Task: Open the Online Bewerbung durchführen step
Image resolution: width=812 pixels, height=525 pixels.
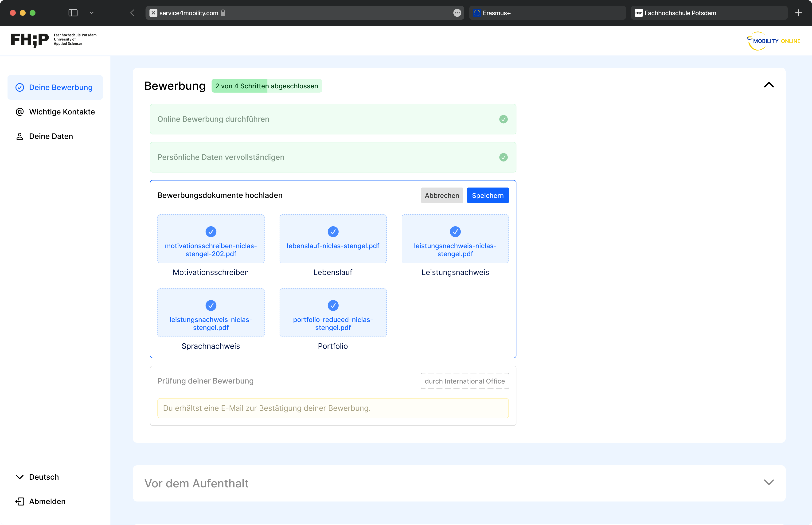Action: pos(332,119)
